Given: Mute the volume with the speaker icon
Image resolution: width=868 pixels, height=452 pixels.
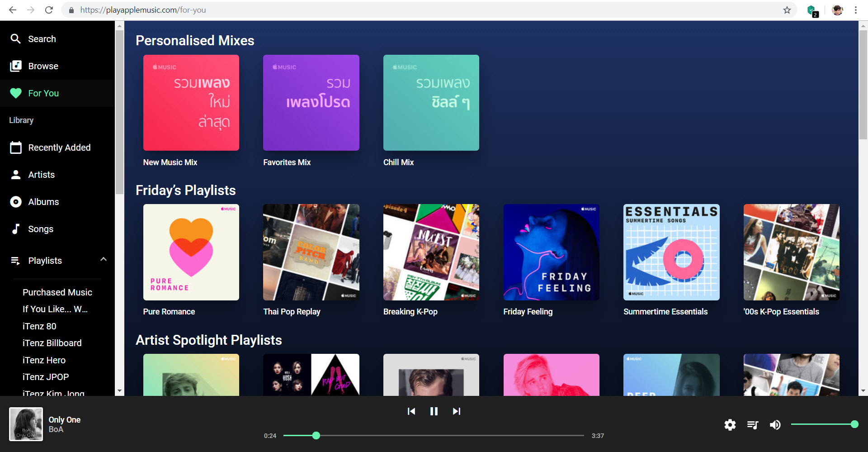Looking at the screenshot, I should coord(775,425).
